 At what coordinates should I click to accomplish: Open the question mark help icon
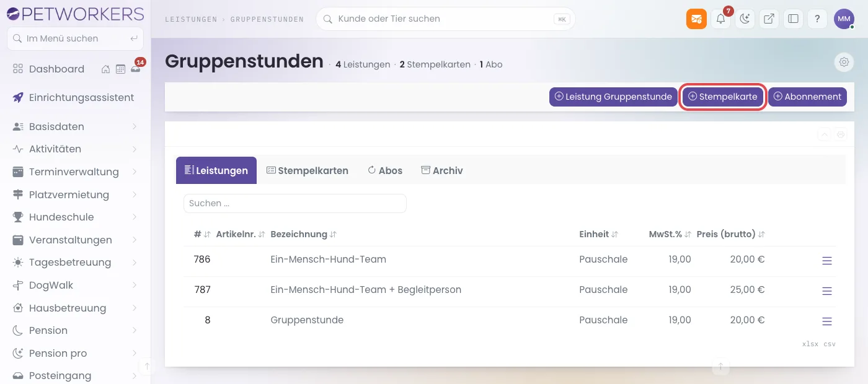pyautogui.click(x=817, y=19)
